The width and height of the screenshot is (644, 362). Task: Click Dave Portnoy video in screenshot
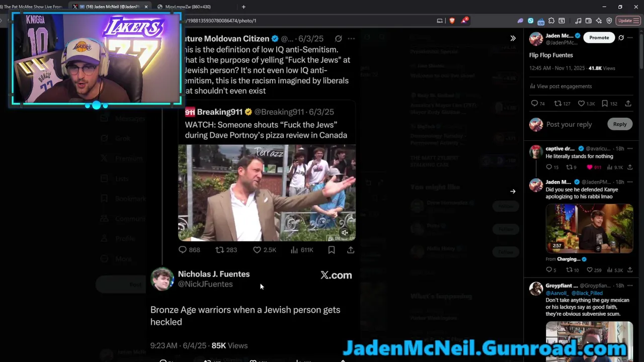click(x=267, y=193)
